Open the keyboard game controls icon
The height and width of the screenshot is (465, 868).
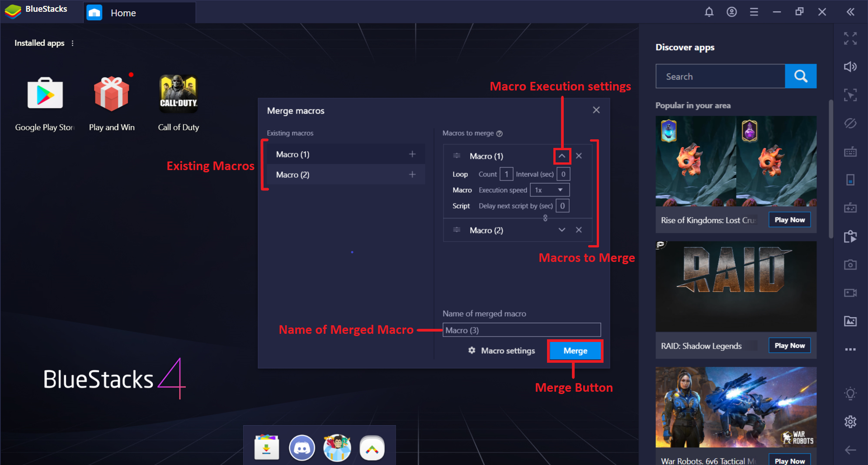pos(850,152)
